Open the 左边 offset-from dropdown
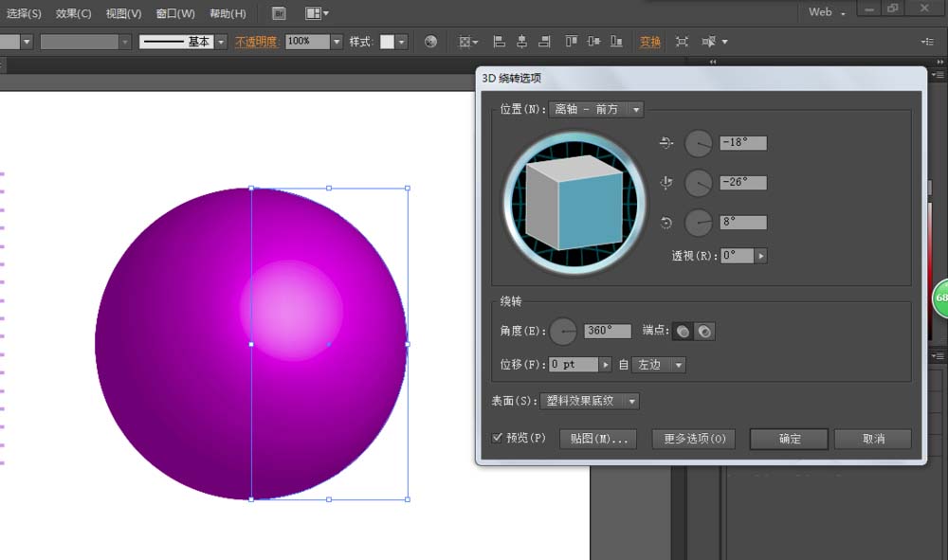 click(677, 365)
